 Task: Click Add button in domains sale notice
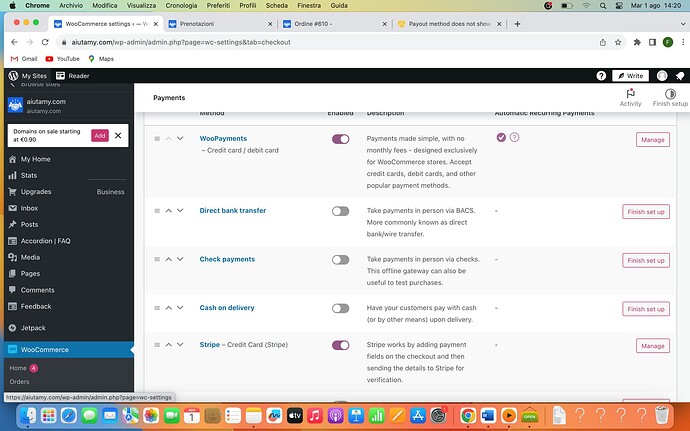[x=100, y=136]
